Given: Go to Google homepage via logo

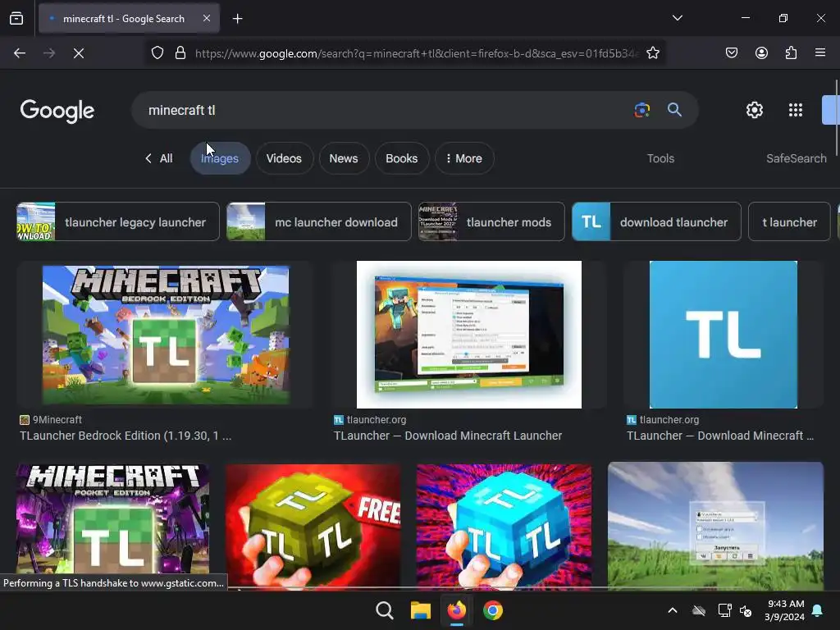Looking at the screenshot, I should (x=57, y=111).
